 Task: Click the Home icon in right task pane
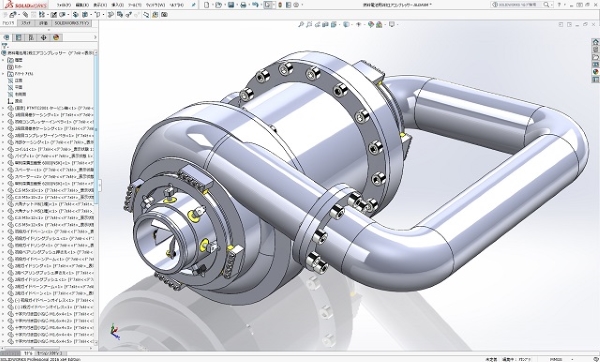(x=595, y=42)
